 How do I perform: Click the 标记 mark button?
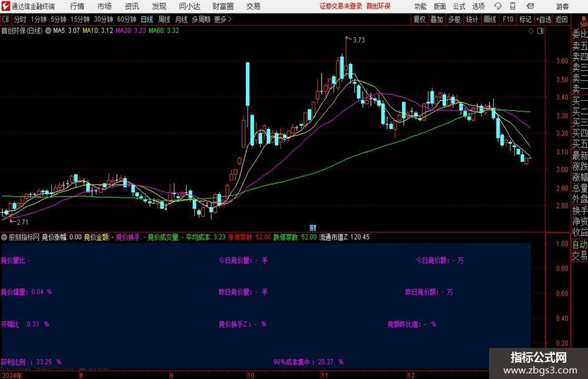pyautogui.click(x=525, y=19)
